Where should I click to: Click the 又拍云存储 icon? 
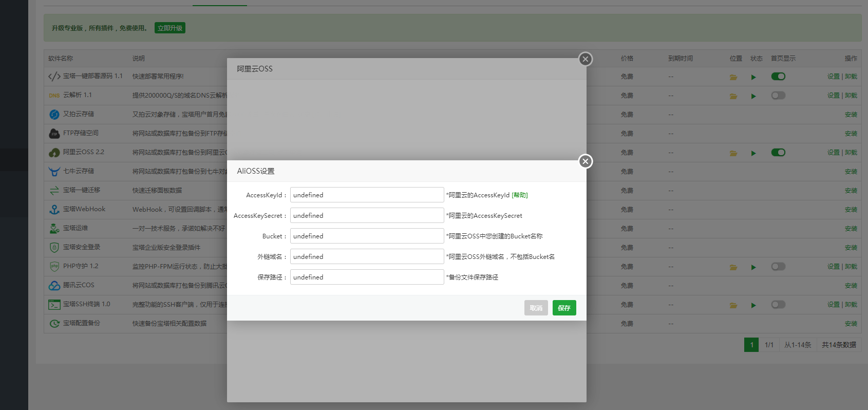point(54,115)
